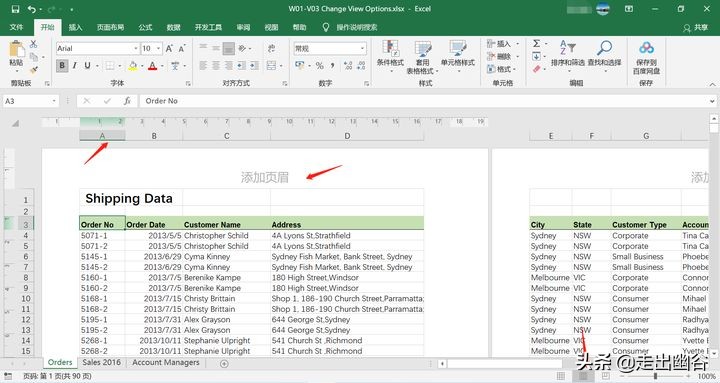Expand the Arial font name dropdown
Viewport: 720px width, 383px height.
coord(136,48)
